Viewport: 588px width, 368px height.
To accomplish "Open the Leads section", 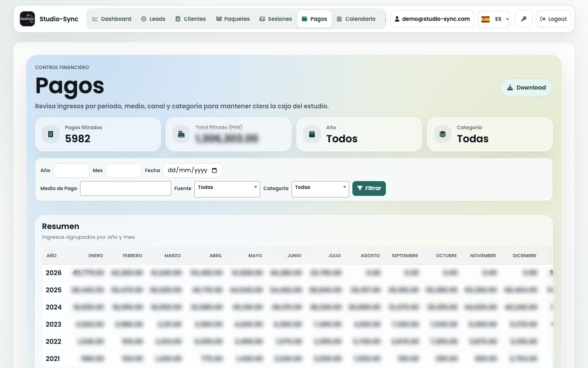I will (153, 19).
